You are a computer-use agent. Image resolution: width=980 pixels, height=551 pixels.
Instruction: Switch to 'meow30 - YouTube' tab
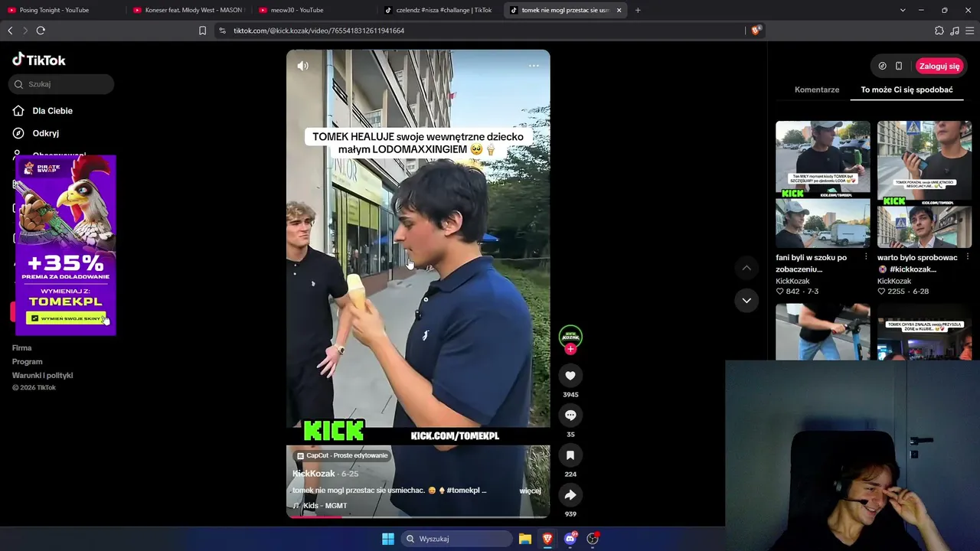tap(312, 10)
